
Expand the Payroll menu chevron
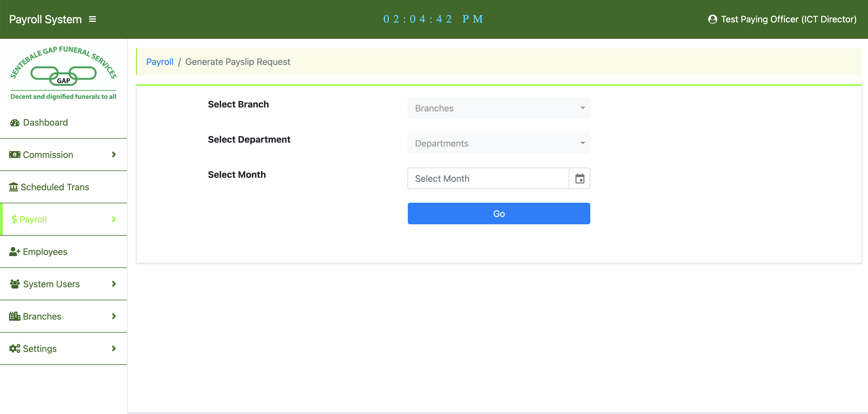[114, 219]
